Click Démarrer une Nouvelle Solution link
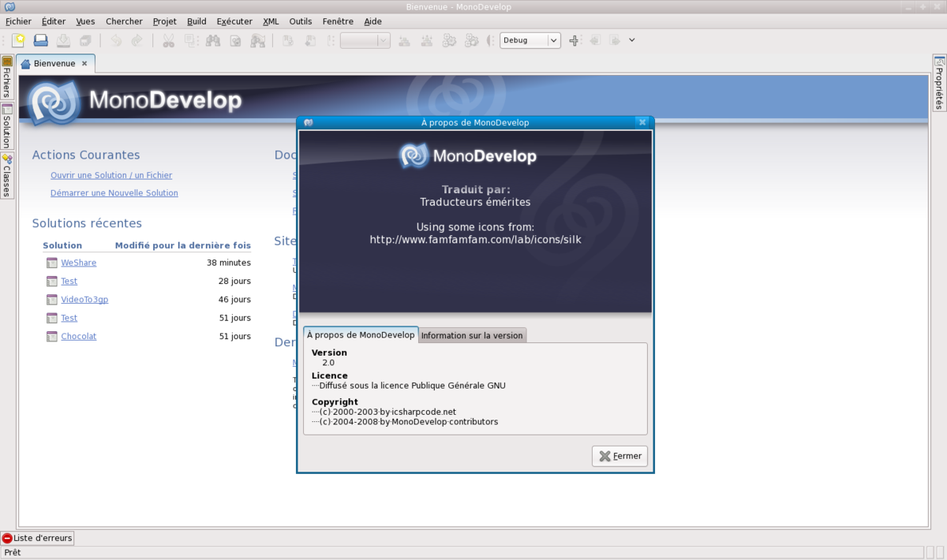Viewport: 947px width, 560px height. [x=114, y=192]
